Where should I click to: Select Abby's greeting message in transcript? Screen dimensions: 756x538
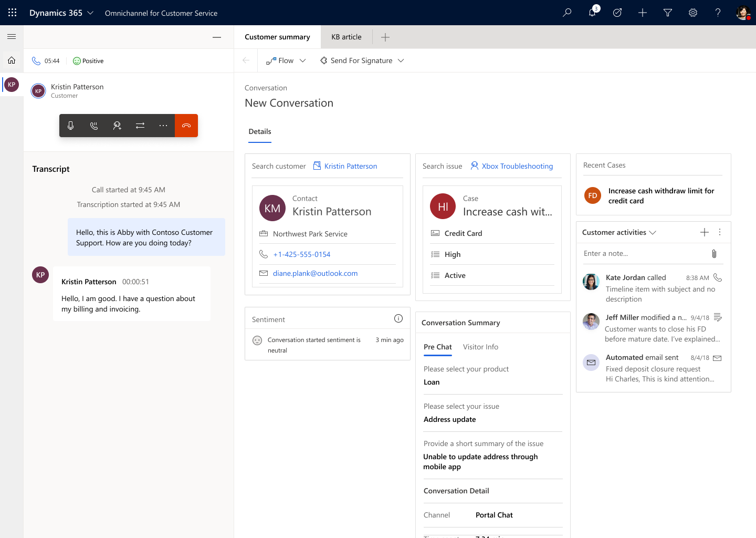pos(146,237)
